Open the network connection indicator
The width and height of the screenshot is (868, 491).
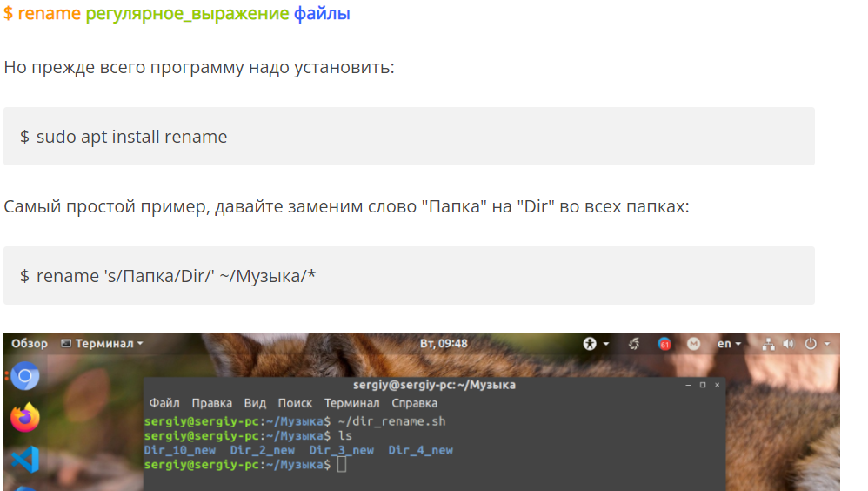pos(768,344)
